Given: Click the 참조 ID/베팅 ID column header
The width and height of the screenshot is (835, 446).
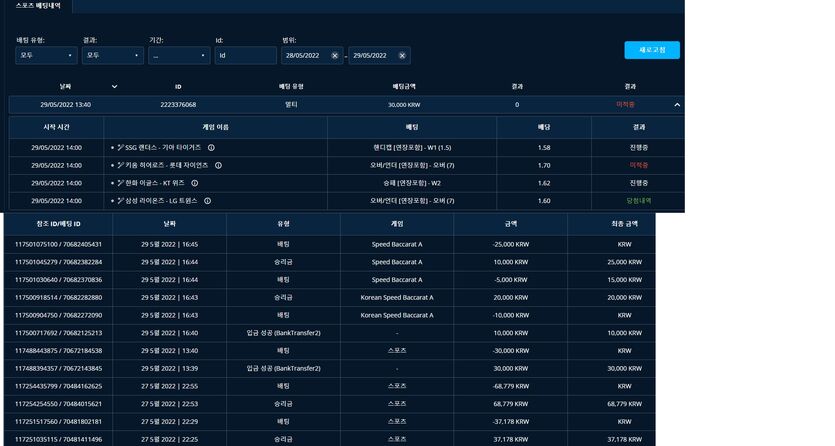Looking at the screenshot, I should pos(58,224).
